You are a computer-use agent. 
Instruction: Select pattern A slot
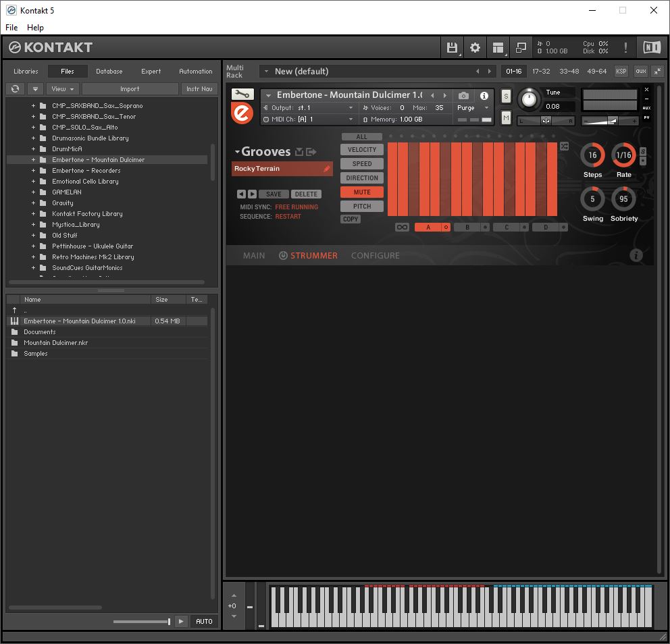[x=428, y=227]
